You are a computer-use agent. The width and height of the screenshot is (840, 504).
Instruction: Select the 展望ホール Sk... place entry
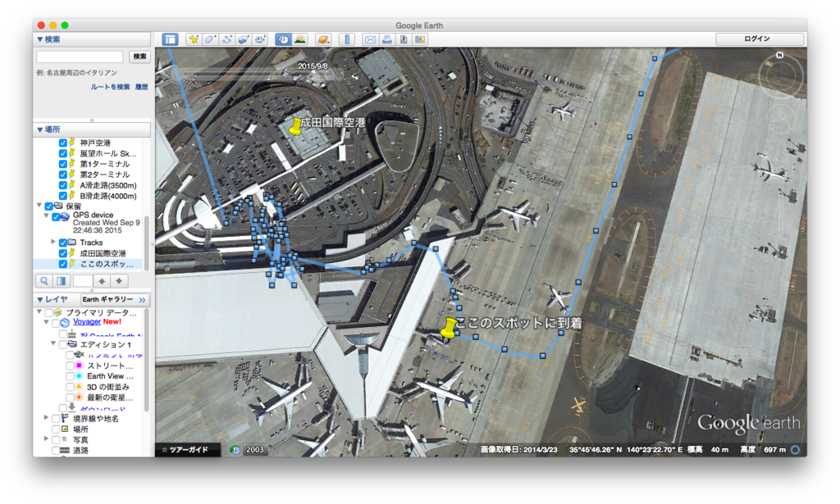coord(107,153)
